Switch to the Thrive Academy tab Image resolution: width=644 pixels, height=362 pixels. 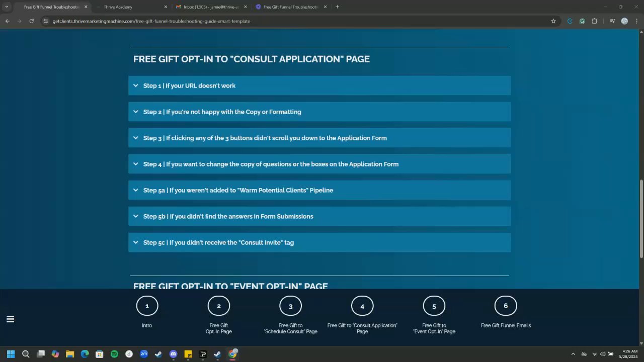(131, 7)
